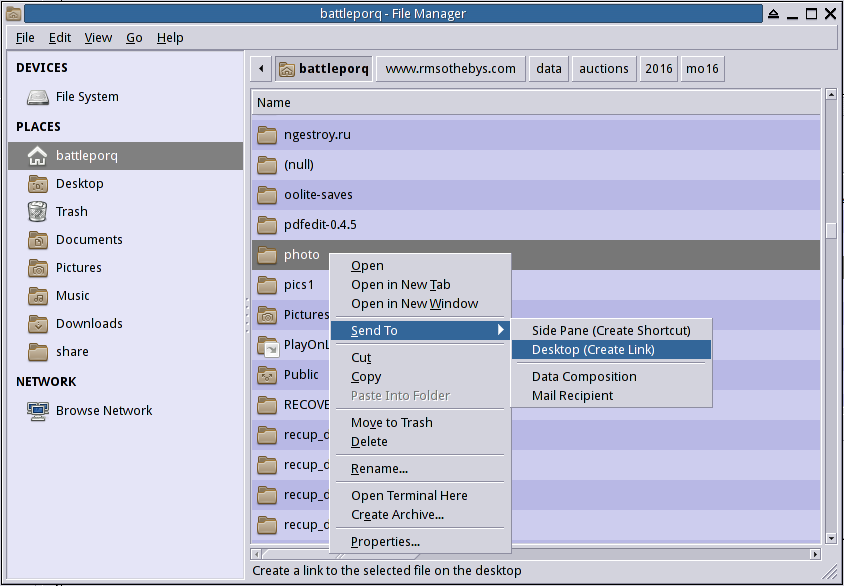Select the Pictures sidebar folder icon
The height and width of the screenshot is (586, 844).
pos(38,268)
